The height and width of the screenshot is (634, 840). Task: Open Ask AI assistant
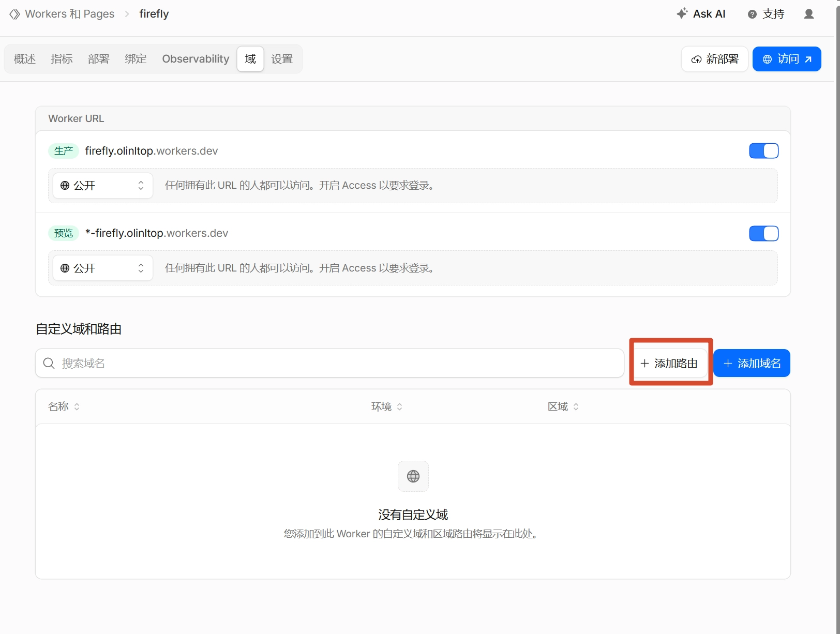[x=701, y=14]
